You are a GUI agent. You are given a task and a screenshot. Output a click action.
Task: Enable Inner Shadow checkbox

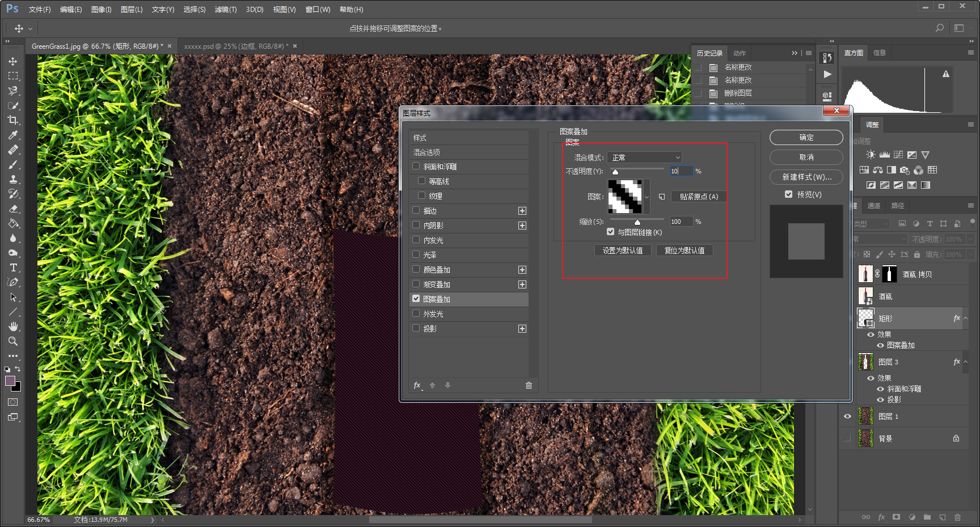click(416, 225)
